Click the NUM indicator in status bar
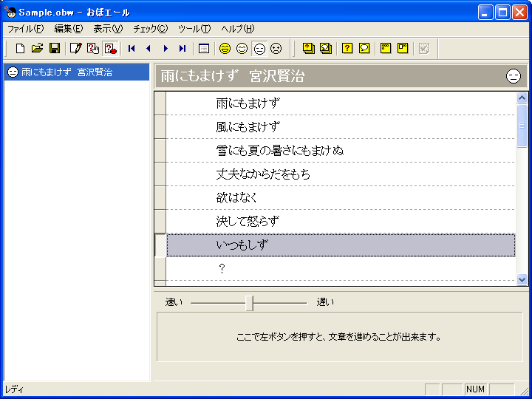The image size is (532, 399). 475,389
